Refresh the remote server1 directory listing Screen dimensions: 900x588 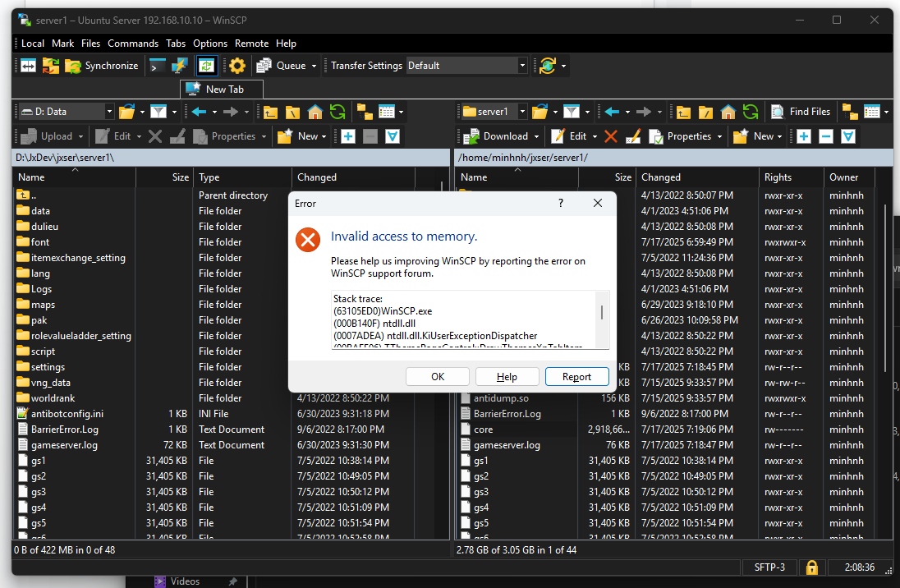(x=750, y=113)
